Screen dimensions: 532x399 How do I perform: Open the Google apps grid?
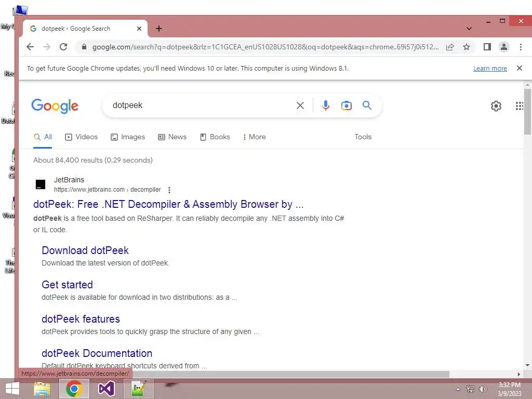tap(519, 106)
